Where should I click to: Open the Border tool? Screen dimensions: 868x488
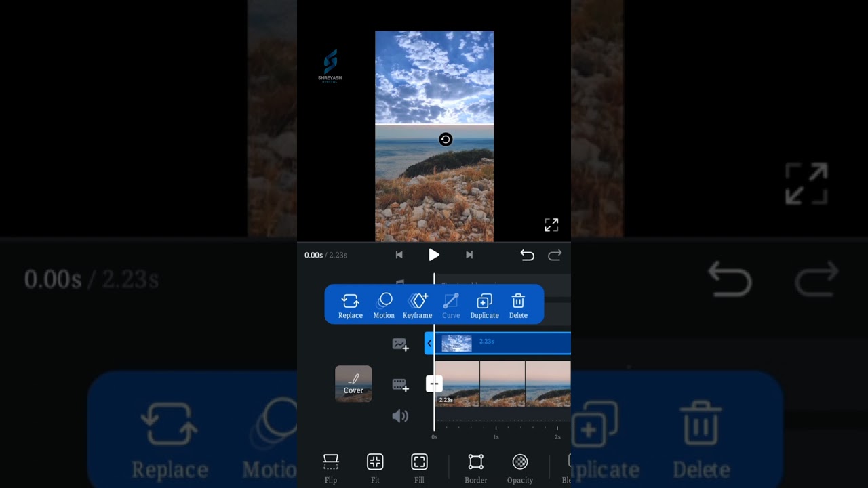(x=475, y=468)
